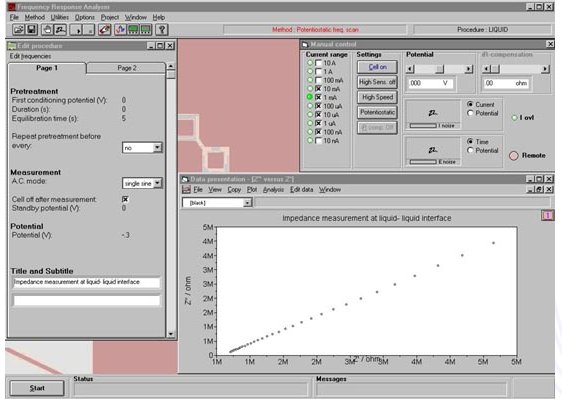Click the hand icon in the toolbar
Image resolution: width=562 pixels, height=399 pixels.
tap(47, 30)
